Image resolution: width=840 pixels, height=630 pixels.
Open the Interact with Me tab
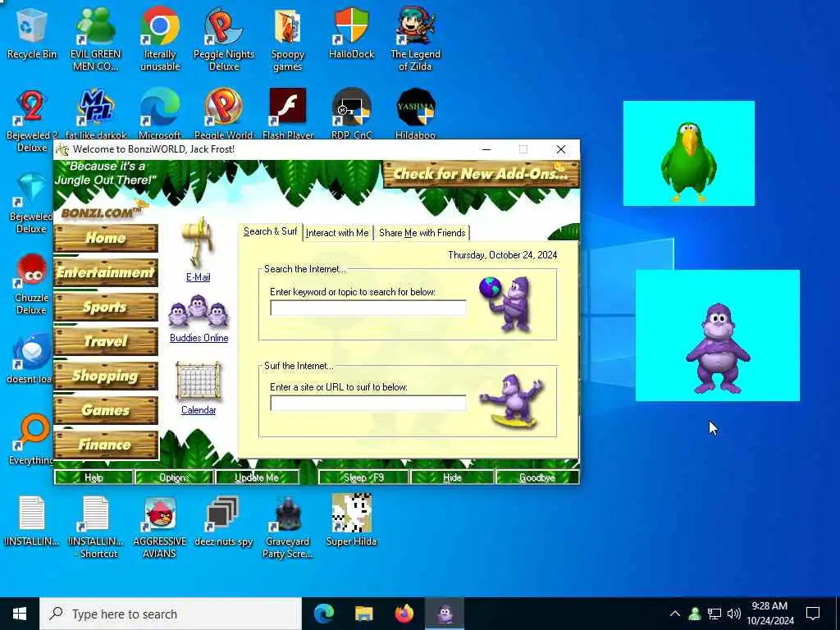pyautogui.click(x=337, y=232)
